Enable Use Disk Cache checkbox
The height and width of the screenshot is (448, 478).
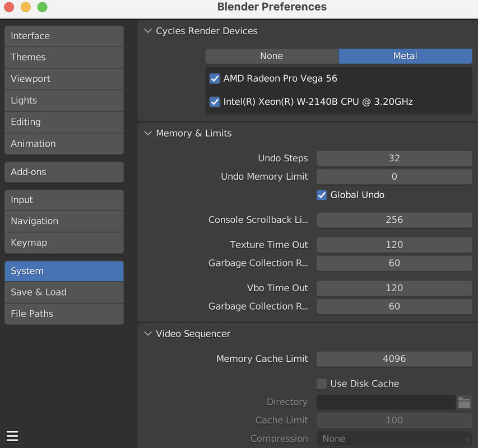322,384
